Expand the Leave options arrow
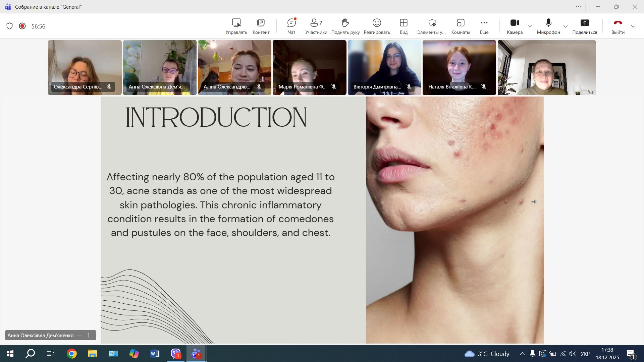Image resolution: width=644 pixels, height=362 pixels. tap(633, 26)
